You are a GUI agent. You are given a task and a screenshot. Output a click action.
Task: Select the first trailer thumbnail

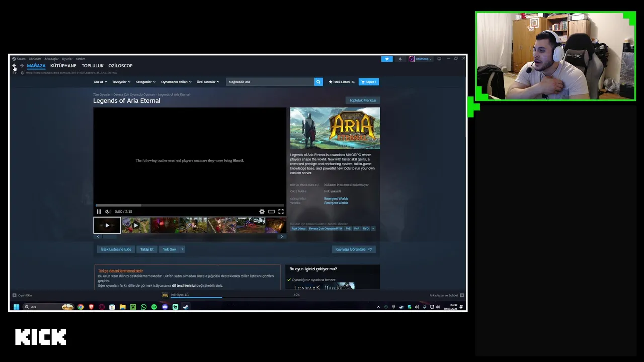coord(107,225)
